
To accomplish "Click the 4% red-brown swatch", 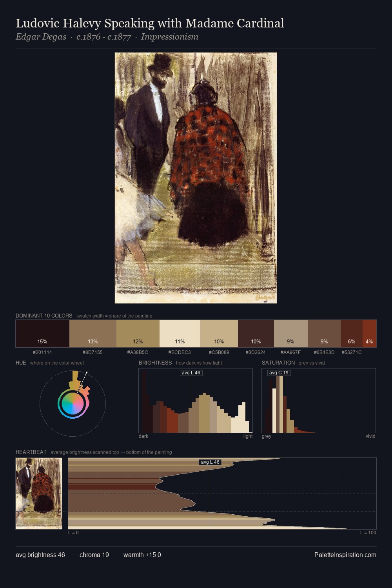I will point(369,334).
